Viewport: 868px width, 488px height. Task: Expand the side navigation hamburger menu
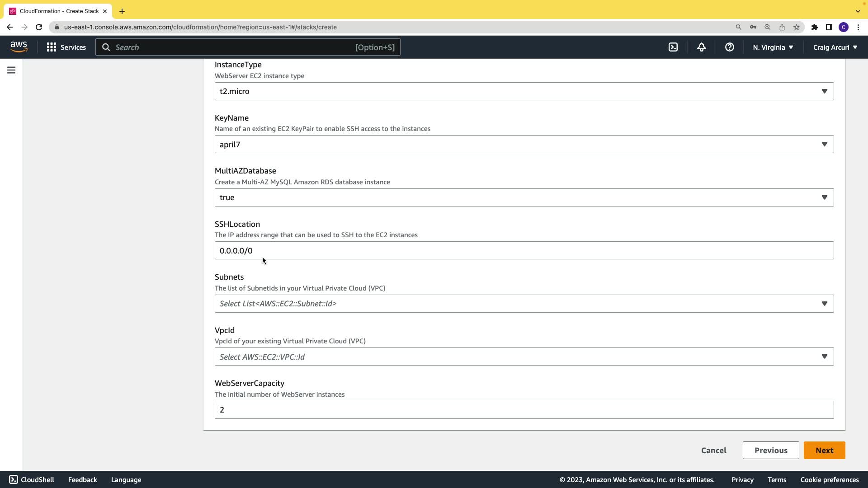11,70
